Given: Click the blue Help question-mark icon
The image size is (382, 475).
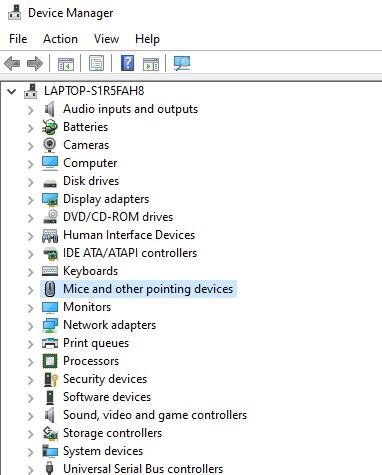Looking at the screenshot, I should tap(127, 63).
